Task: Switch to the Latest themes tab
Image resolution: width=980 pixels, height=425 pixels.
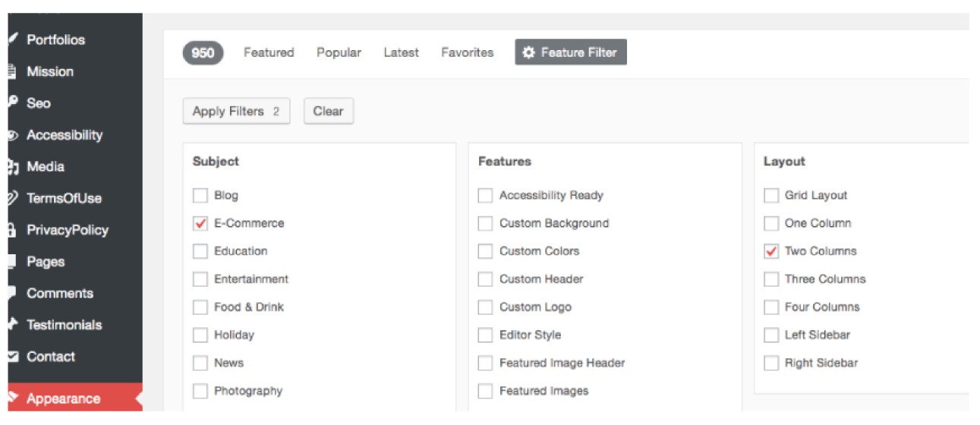Action: coord(401,52)
